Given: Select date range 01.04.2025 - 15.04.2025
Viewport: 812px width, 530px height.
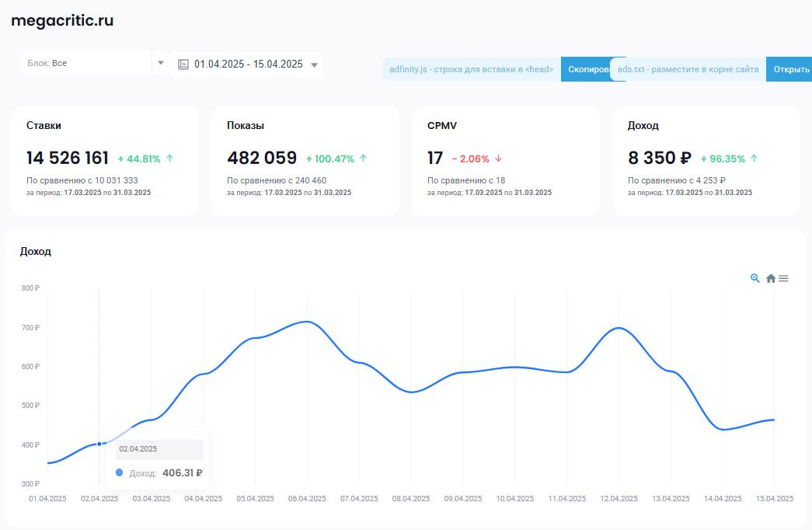Looking at the screenshot, I should click(249, 65).
